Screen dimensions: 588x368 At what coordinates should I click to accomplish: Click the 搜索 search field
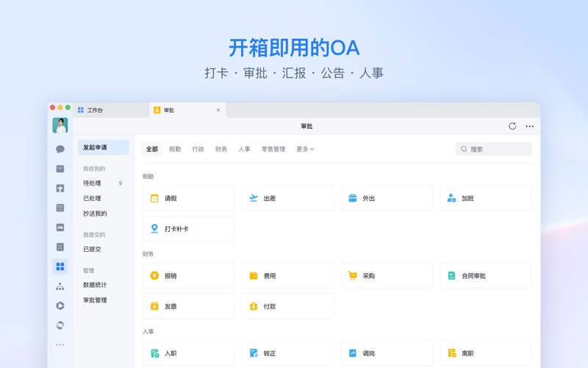494,149
